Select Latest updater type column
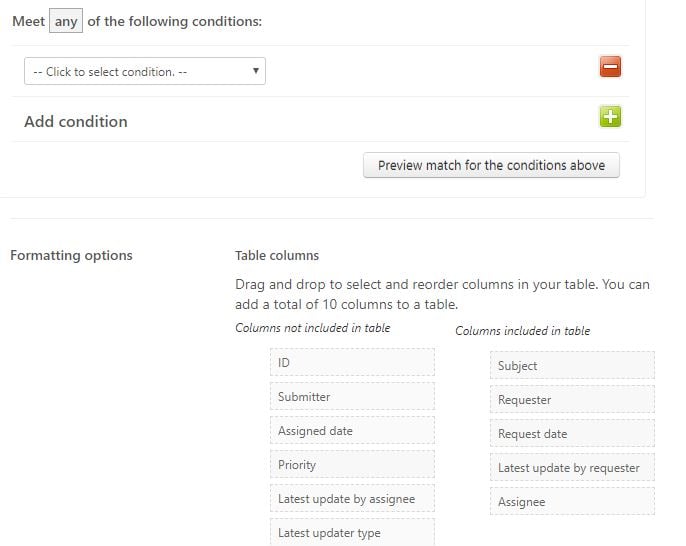The height and width of the screenshot is (546, 686). 352,532
